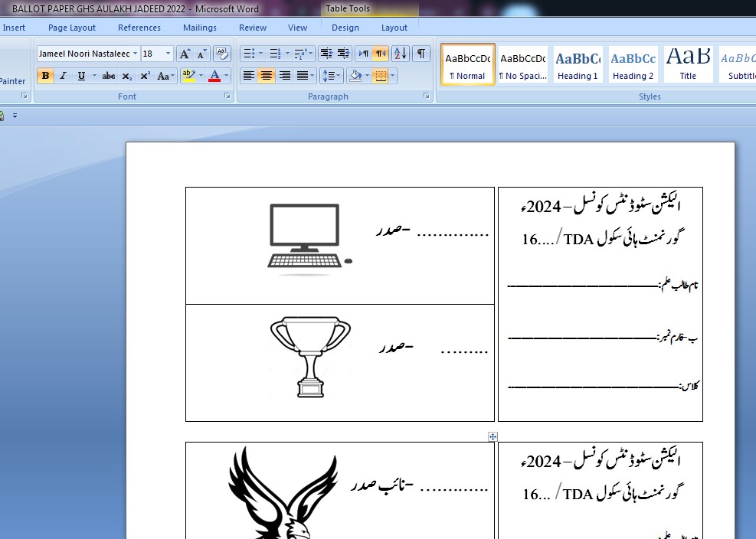Image resolution: width=756 pixels, height=539 pixels.
Task: Set font color with the red A
Action: (x=214, y=76)
